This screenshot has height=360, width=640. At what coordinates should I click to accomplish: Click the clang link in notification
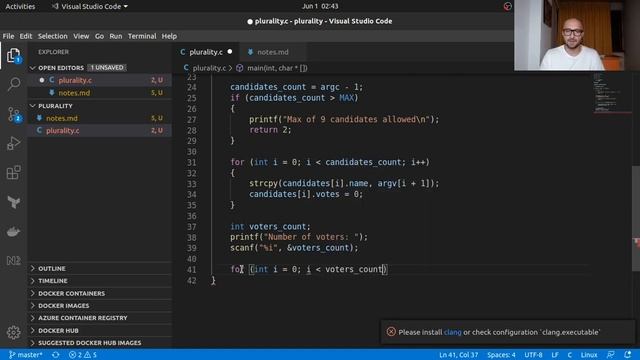pos(452,332)
